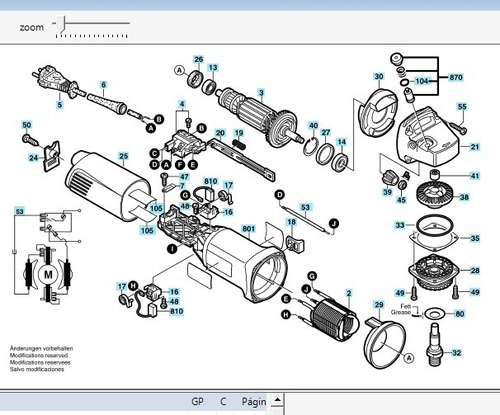The image size is (500, 415).
Task: Select part number 29 air guide label
Action: click(x=379, y=305)
